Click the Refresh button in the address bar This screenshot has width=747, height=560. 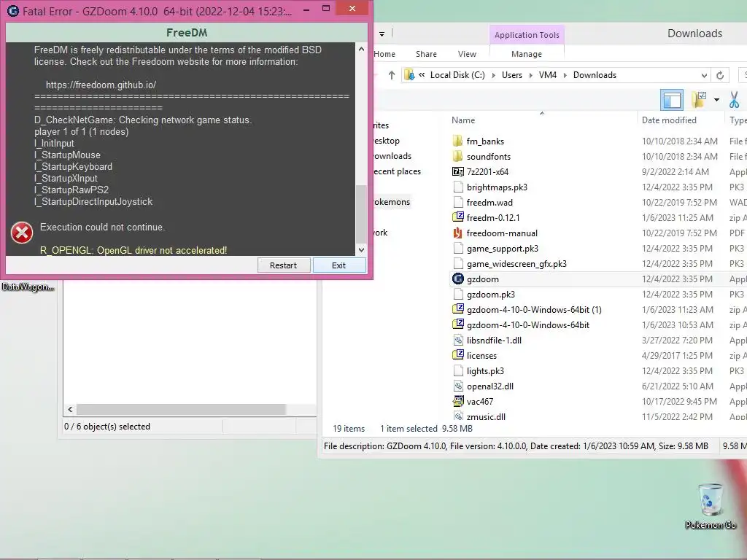pyautogui.click(x=720, y=75)
